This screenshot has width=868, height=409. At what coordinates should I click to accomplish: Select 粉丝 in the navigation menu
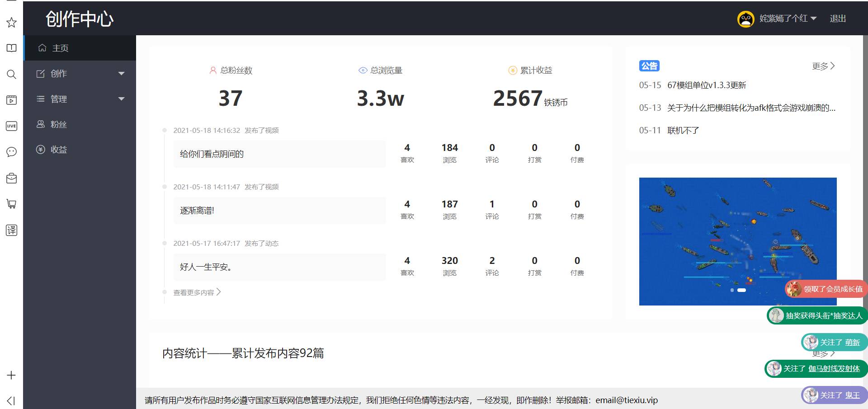[58, 124]
